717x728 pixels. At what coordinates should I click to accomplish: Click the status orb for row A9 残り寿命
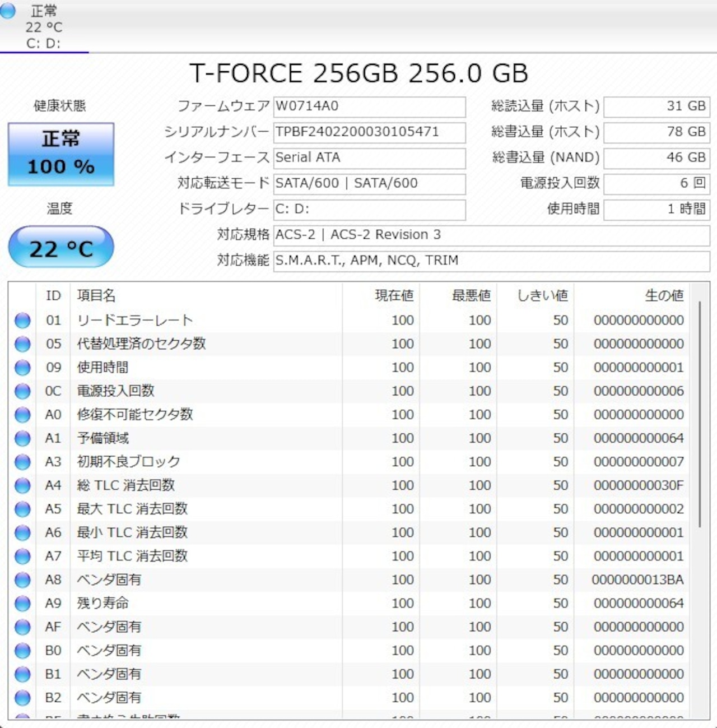pyautogui.click(x=22, y=604)
